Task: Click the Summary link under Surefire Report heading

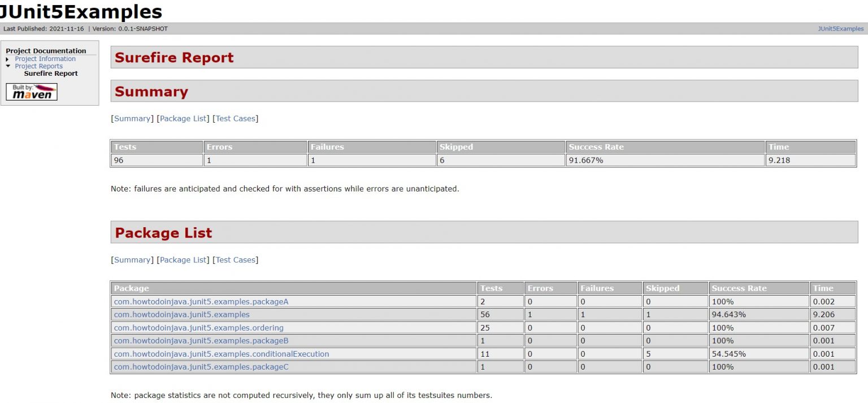Action: pyautogui.click(x=132, y=118)
